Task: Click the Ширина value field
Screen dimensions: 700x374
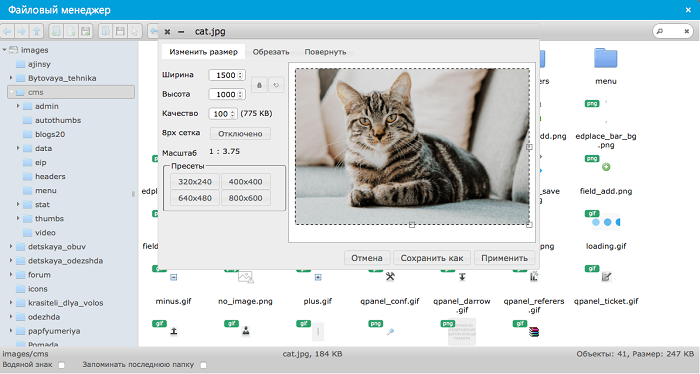Action: [227, 75]
